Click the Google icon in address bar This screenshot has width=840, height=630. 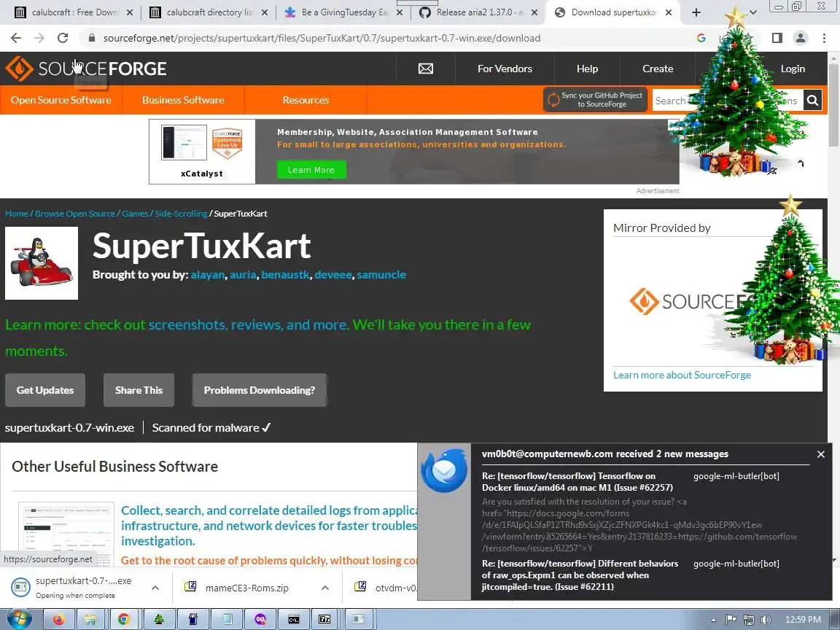[x=701, y=38]
